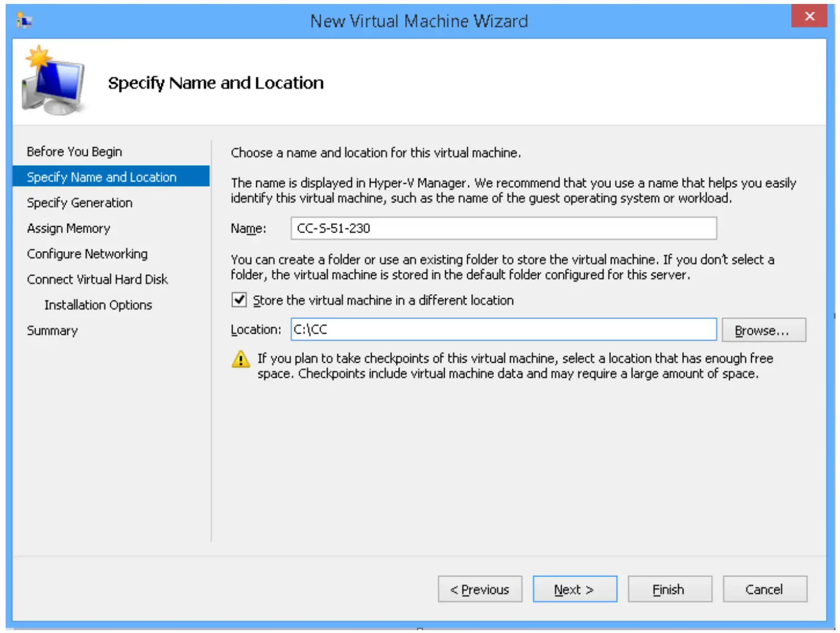The image size is (840, 633).
Task: Close the New Virtual Machine Wizard
Action: pos(809,16)
